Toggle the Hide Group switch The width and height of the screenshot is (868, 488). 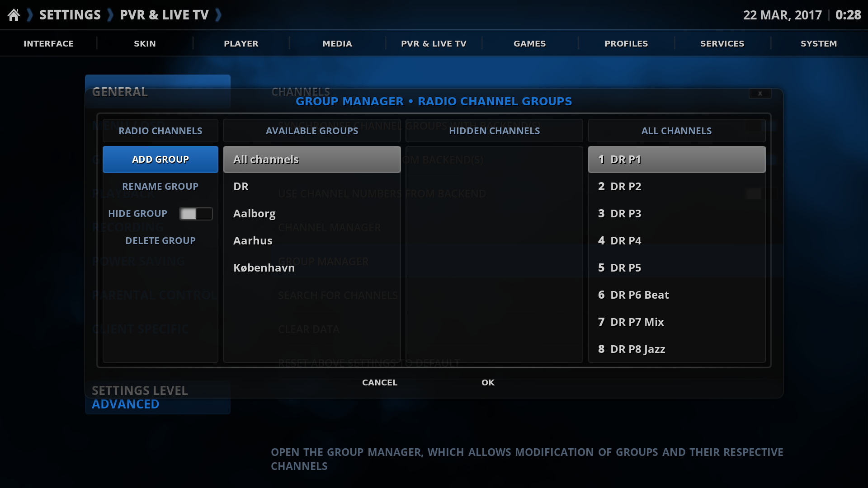(196, 214)
